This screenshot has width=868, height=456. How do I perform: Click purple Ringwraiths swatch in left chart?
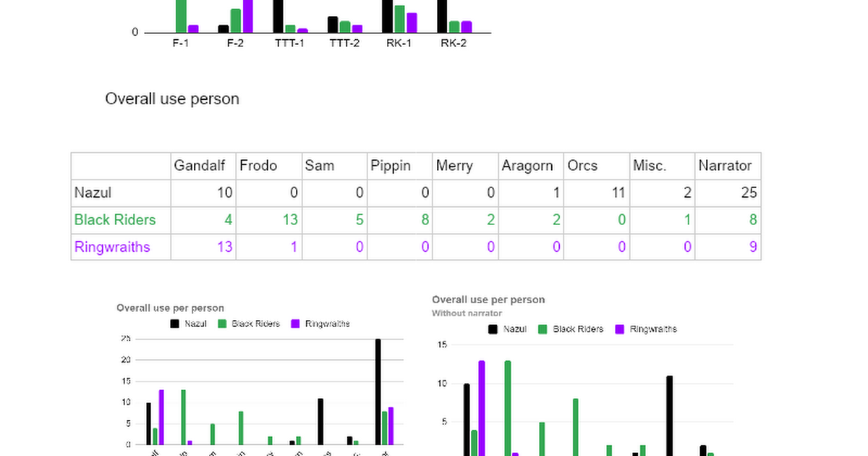pos(294,324)
